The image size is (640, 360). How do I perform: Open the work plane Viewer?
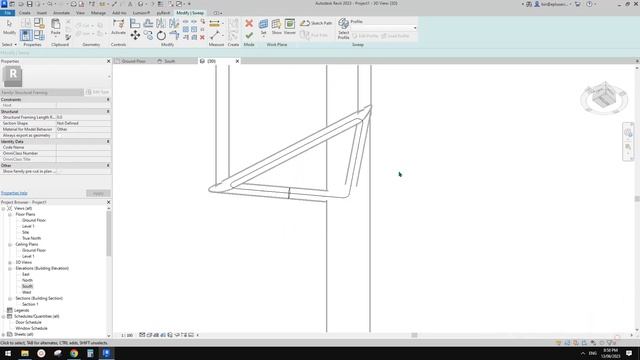[290, 27]
